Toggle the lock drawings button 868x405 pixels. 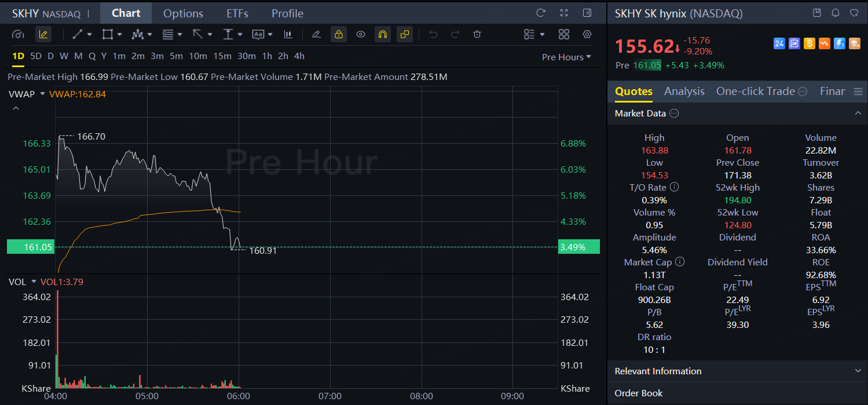coord(339,34)
